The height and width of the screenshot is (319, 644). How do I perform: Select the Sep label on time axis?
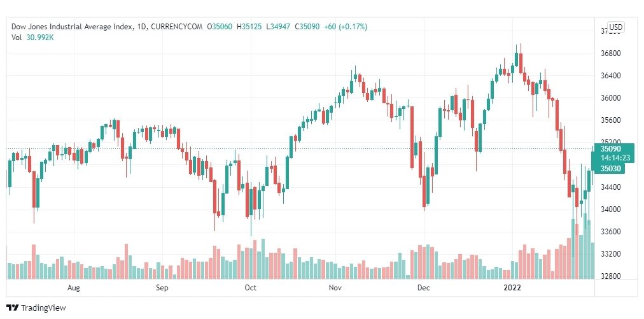pos(162,288)
